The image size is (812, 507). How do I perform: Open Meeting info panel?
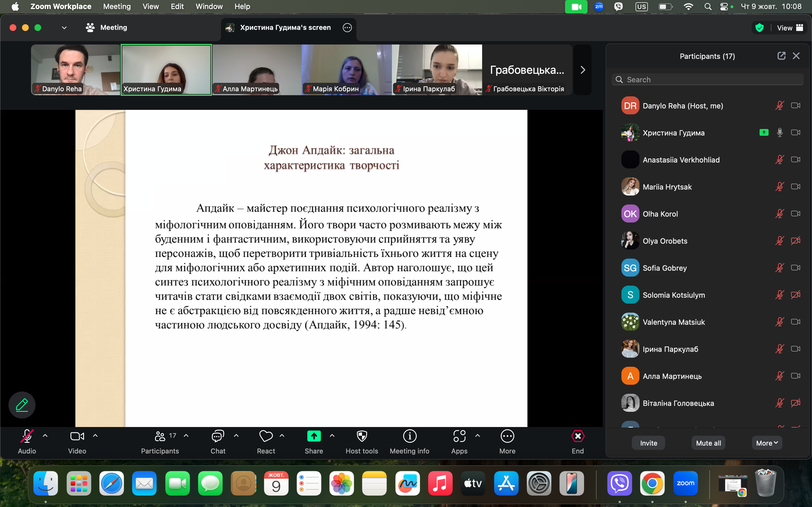pyautogui.click(x=409, y=436)
